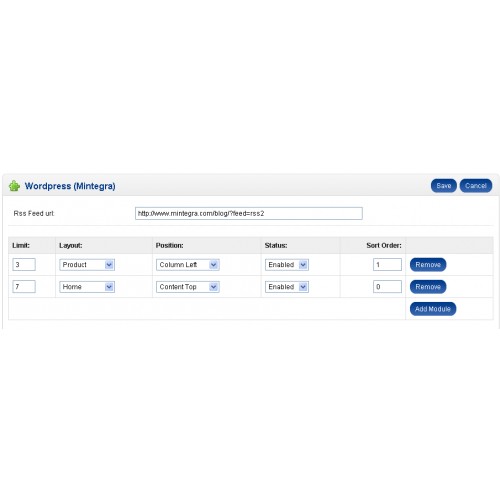Cancel editing the Wordpress module
The width and height of the screenshot is (500, 500).
[476, 186]
